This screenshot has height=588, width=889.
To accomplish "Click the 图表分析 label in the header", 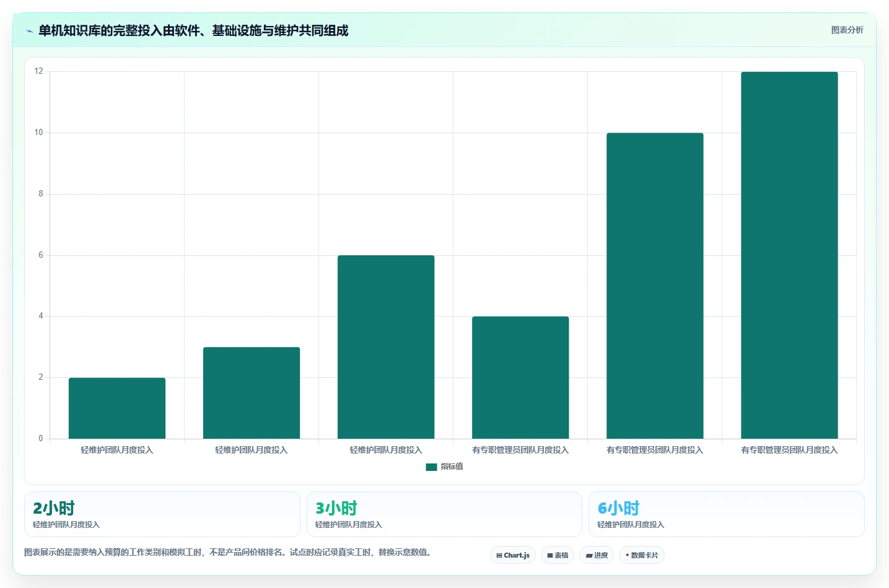I will (847, 30).
